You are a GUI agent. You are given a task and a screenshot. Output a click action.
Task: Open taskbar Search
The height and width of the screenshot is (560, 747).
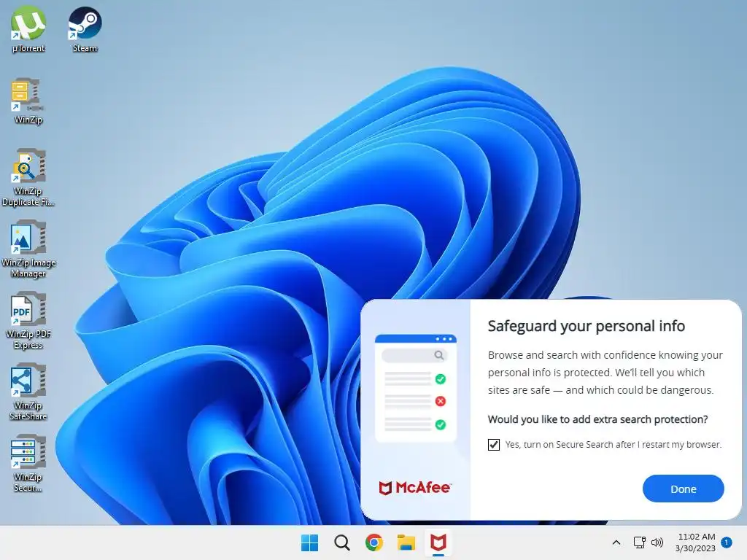click(341, 542)
